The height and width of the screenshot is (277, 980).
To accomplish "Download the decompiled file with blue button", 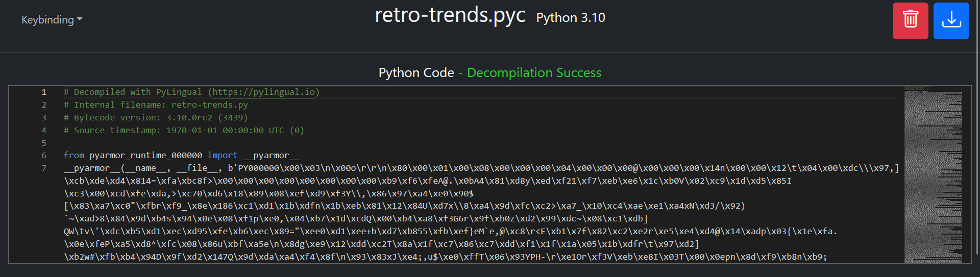I will coord(951,20).
